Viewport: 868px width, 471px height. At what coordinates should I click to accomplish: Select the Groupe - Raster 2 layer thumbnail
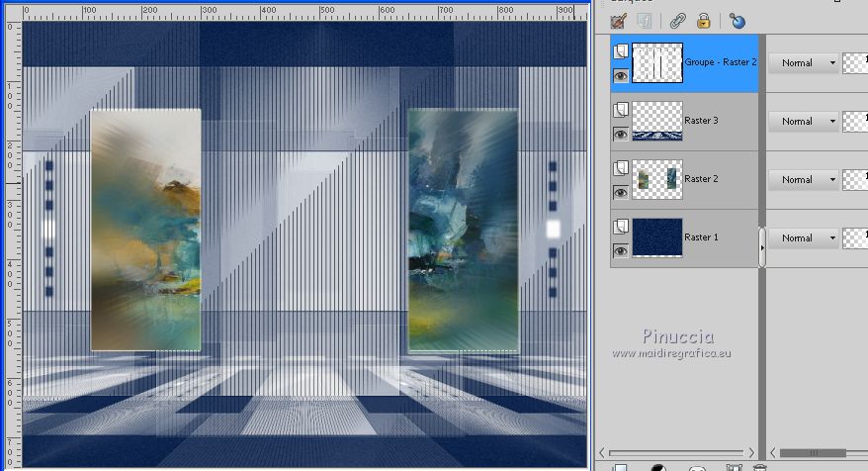coord(657,63)
